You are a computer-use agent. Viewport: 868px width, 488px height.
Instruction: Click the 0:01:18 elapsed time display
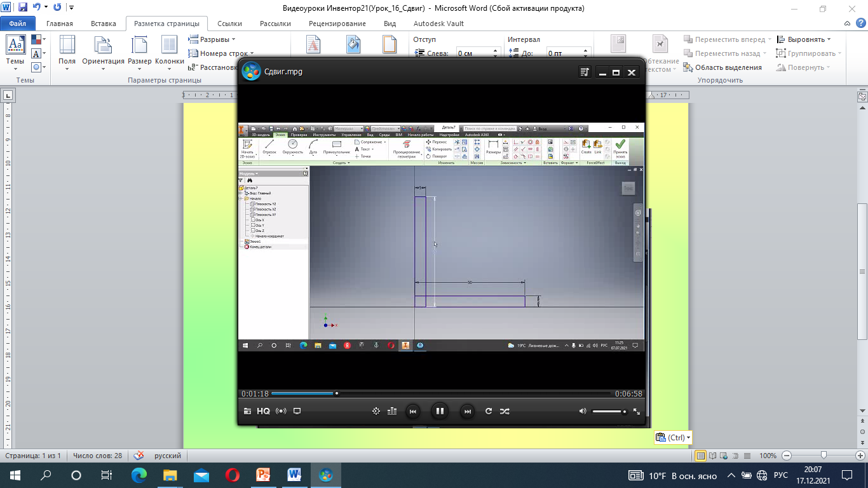(x=255, y=394)
